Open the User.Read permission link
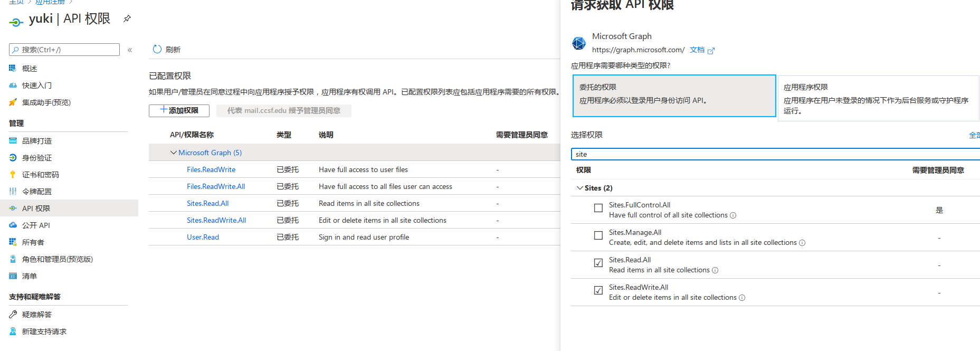The height and width of the screenshot is (351, 980). (203, 237)
